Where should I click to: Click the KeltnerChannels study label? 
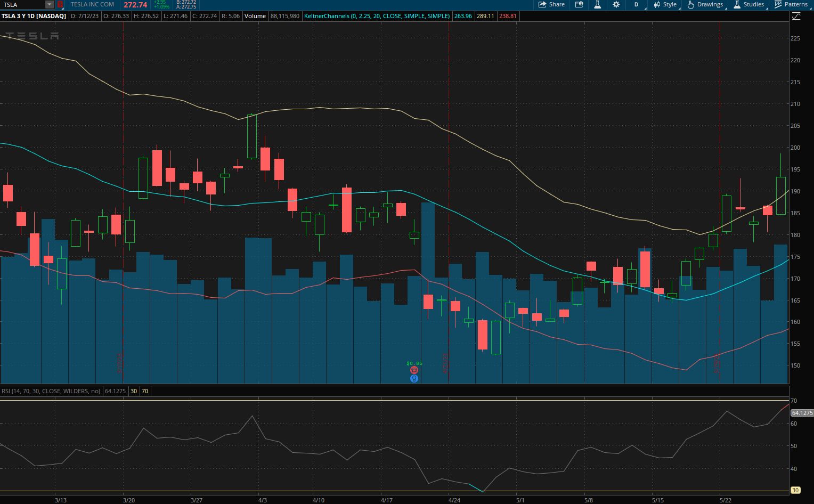pyautogui.click(x=377, y=16)
